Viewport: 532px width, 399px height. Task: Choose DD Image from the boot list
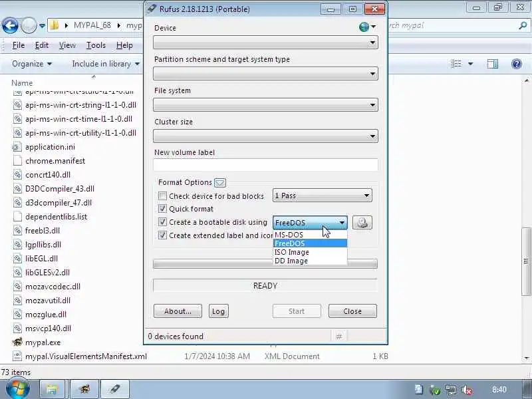(x=310, y=261)
